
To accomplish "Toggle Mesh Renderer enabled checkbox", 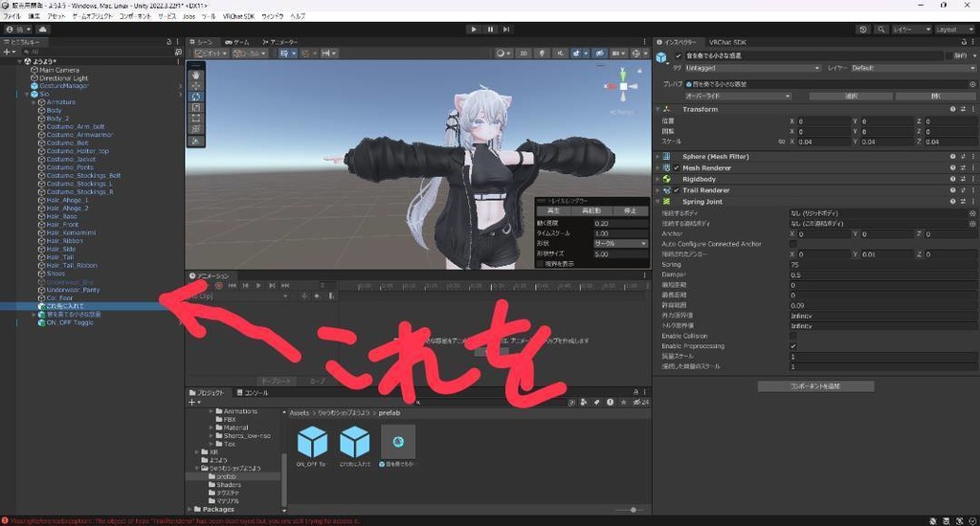I will (x=677, y=167).
